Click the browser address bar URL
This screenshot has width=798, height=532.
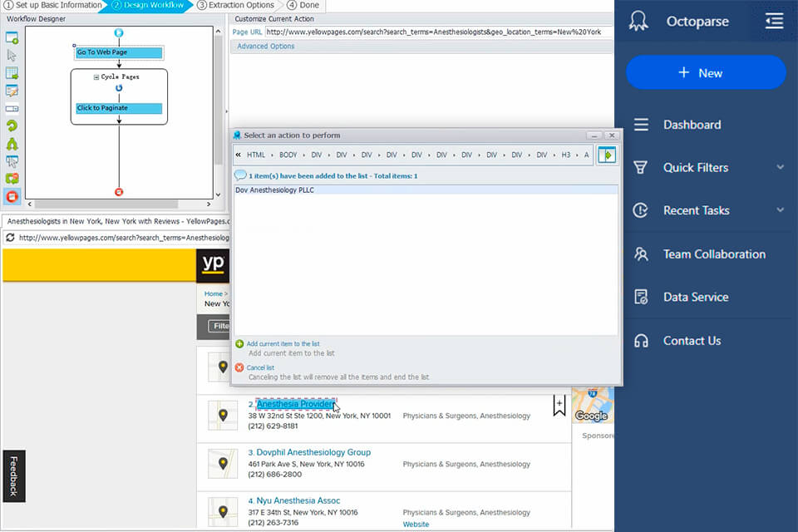pos(124,238)
